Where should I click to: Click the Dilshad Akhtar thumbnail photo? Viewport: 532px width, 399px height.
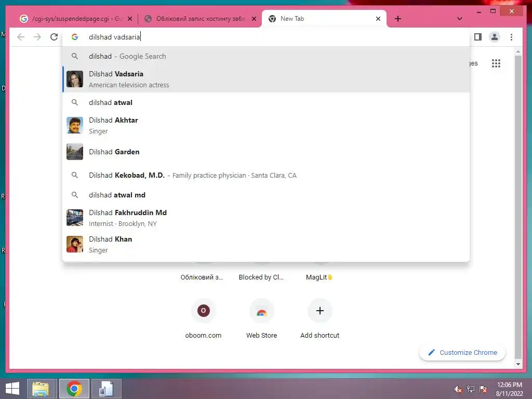point(75,125)
